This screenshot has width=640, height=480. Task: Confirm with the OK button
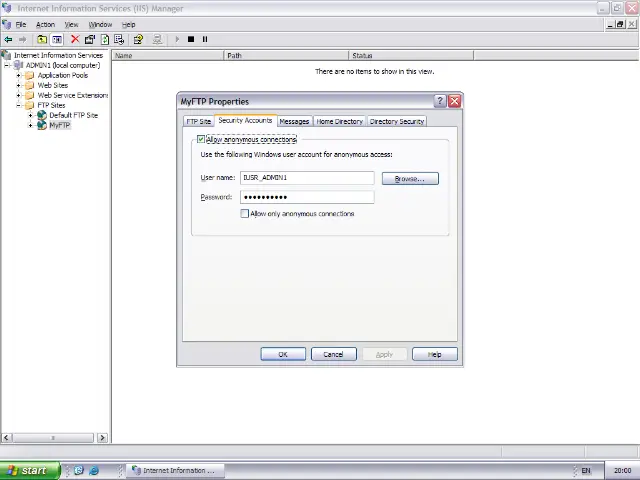click(283, 354)
